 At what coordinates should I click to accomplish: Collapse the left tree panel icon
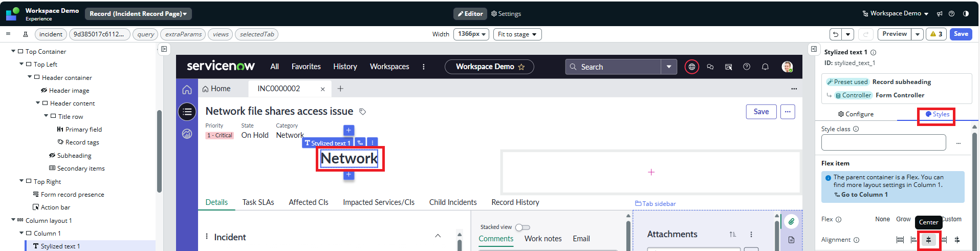[x=164, y=49]
